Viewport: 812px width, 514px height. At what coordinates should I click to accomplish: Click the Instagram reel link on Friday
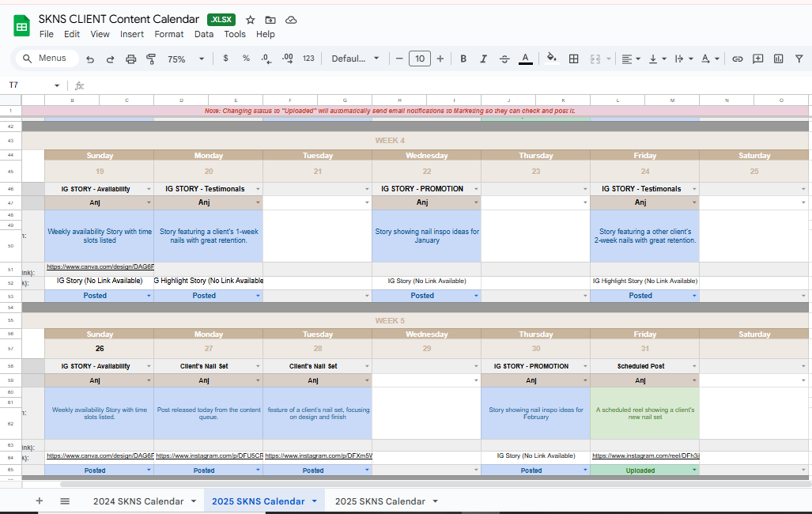pyautogui.click(x=645, y=456)
